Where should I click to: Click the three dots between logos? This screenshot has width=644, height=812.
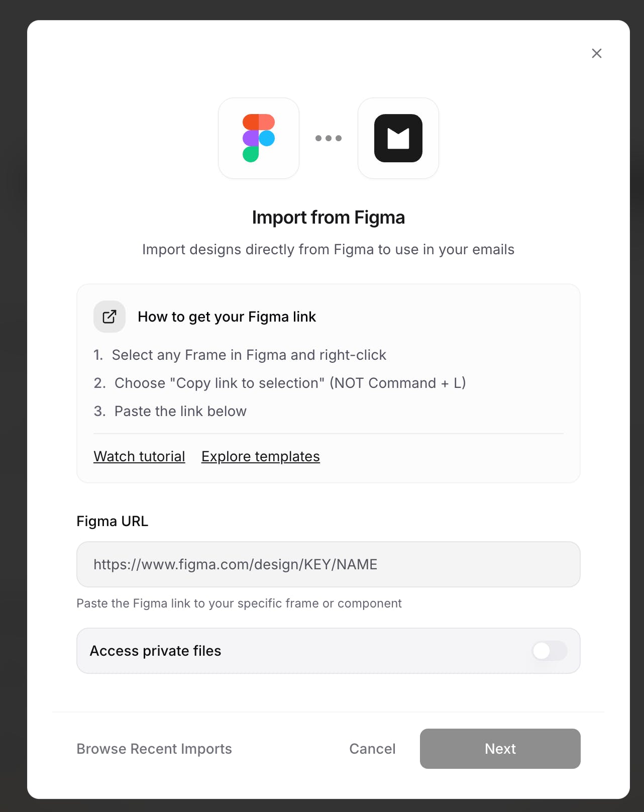328,138
